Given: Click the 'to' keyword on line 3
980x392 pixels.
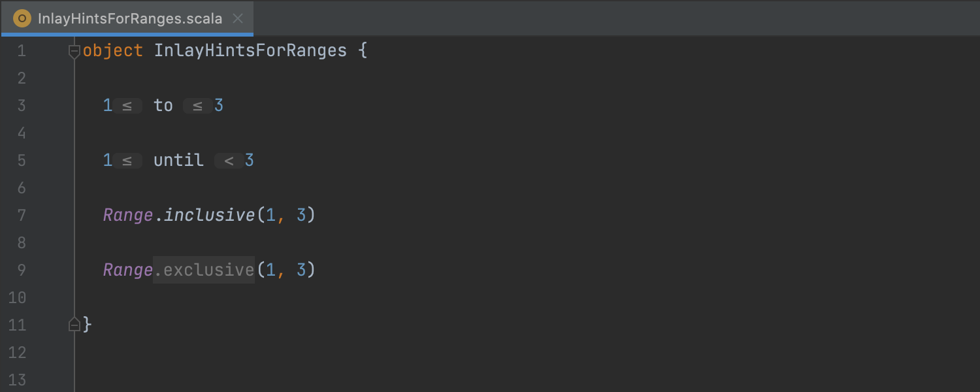Looking at the screenshot, I should 163,106.
